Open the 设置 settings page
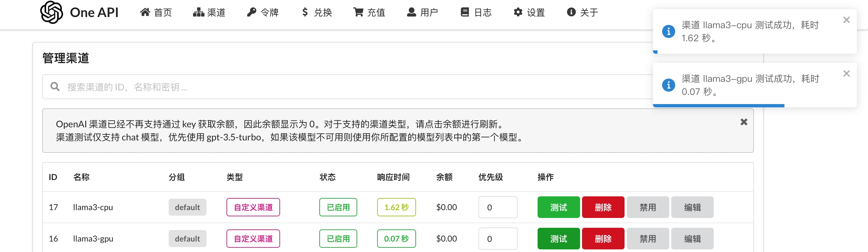Screen dimensions: 868x252 (x=529, y=12)
